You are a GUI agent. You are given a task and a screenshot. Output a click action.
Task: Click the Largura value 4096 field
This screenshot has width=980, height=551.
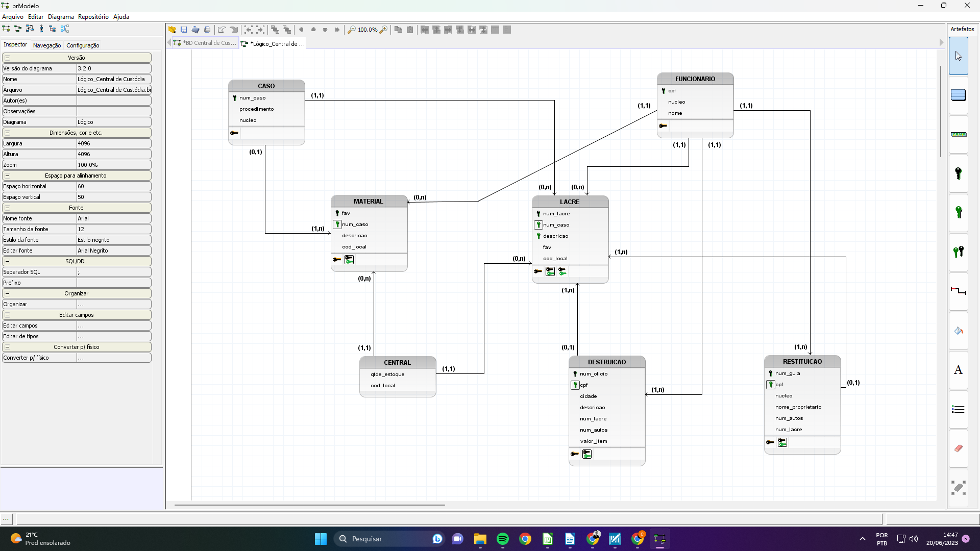coord(114,143)
